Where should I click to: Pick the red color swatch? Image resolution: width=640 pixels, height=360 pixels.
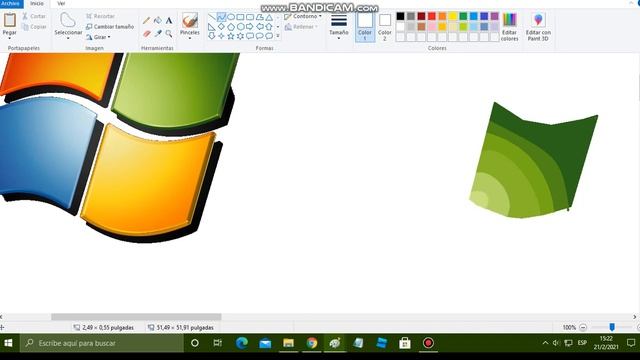click(x=432, y=16)
